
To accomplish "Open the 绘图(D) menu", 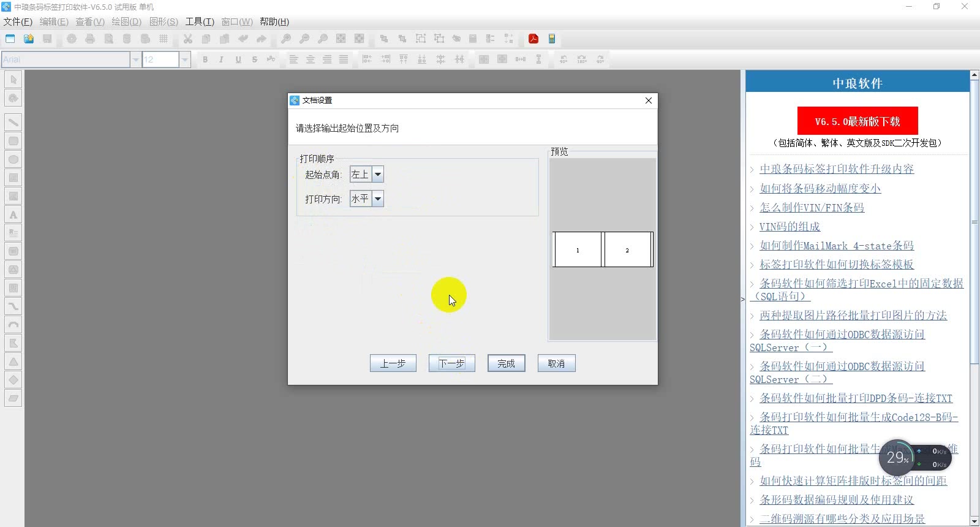I will point(126,21).
